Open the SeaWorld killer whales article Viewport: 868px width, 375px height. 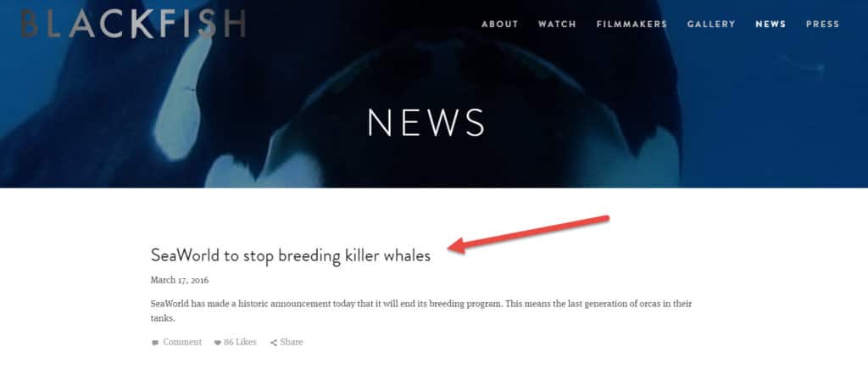[x=290, y=255]
